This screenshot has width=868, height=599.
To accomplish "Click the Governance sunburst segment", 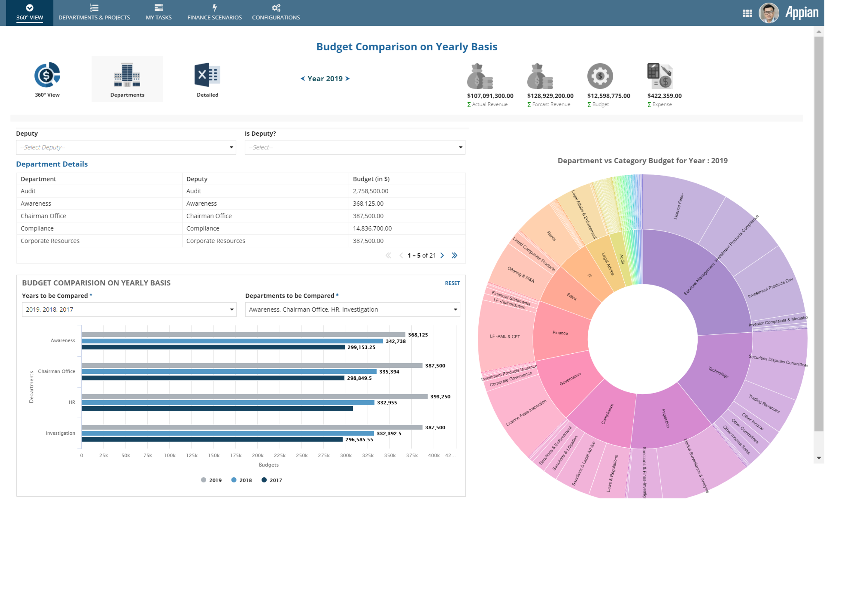I will point(570,379).
